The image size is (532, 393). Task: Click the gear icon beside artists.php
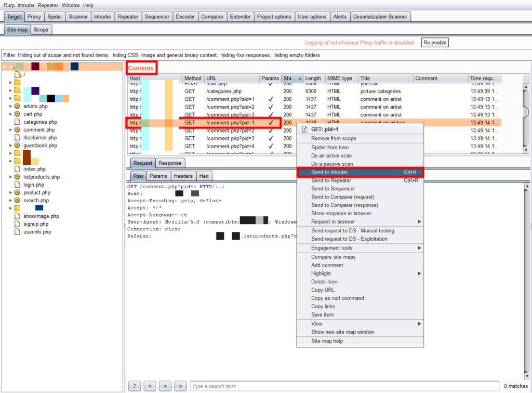point(17,106)
